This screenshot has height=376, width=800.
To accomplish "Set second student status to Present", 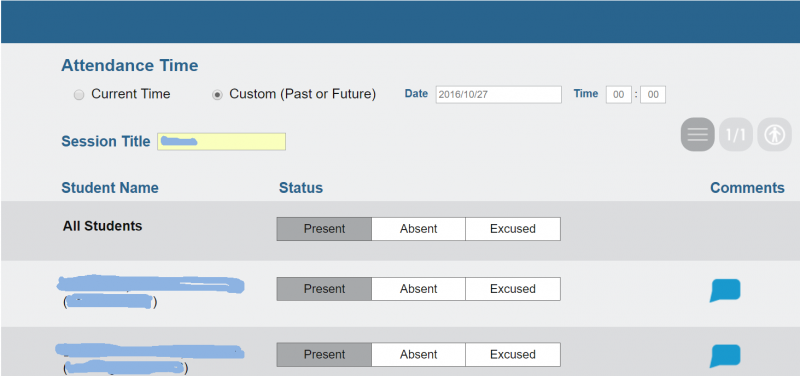I will pos(324,355).
